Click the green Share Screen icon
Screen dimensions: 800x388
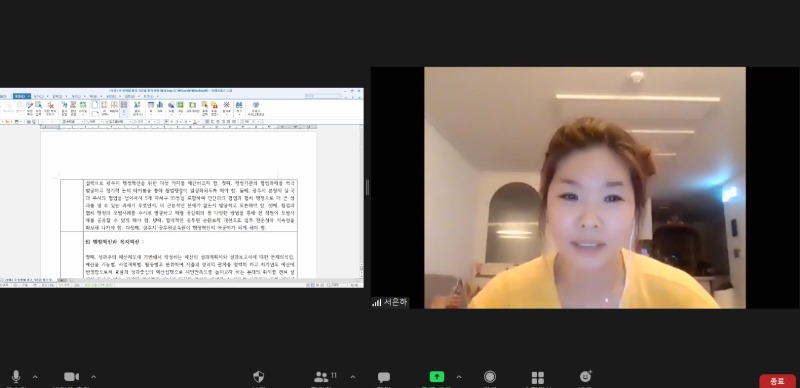pyautogui.click(x=437, y=377)
